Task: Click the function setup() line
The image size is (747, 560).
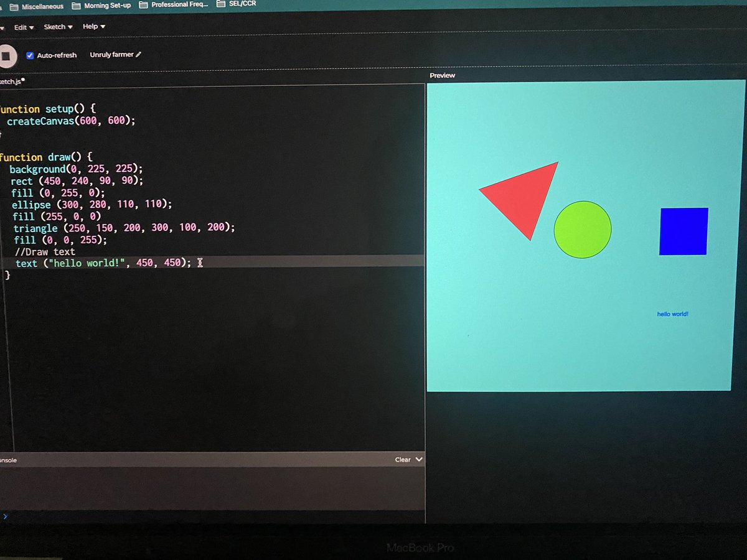Action: [x=47, y=109]
